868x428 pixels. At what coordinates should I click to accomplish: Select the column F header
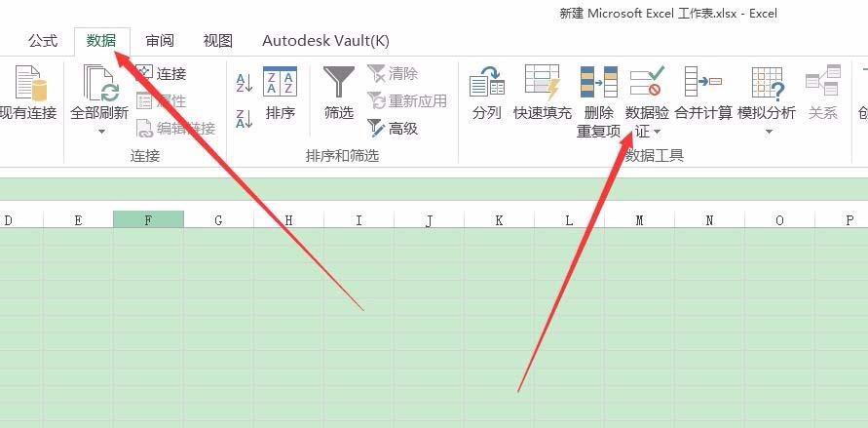click(x=148, y=220)
